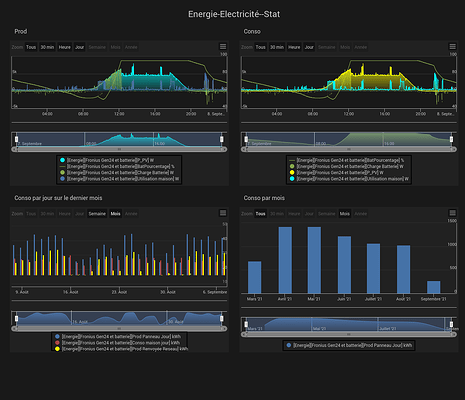Click the Energie-Electricité-Stat page title
Image resolution: width=465 pixels, height=400 pixels.
click(x=234, y=14)
